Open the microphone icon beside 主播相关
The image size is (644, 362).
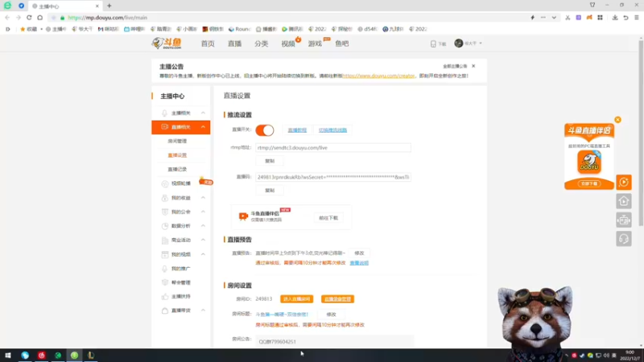164,113
